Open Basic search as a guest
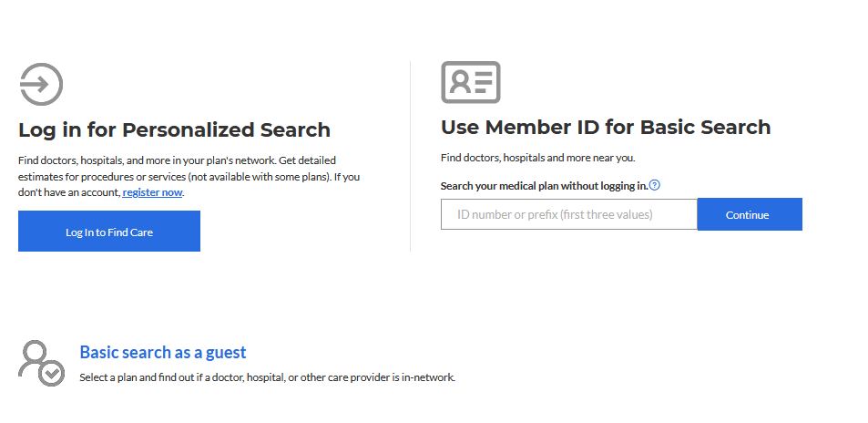Image resolution: width=868 pixels, height=423 pixels. tap(163, 353)
